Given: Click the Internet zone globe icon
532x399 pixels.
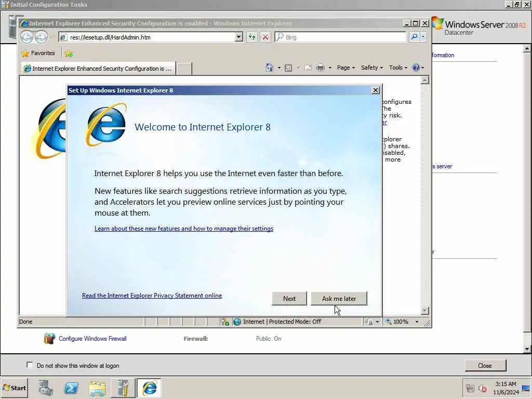Looking at the screenshot, I should 237,322.
